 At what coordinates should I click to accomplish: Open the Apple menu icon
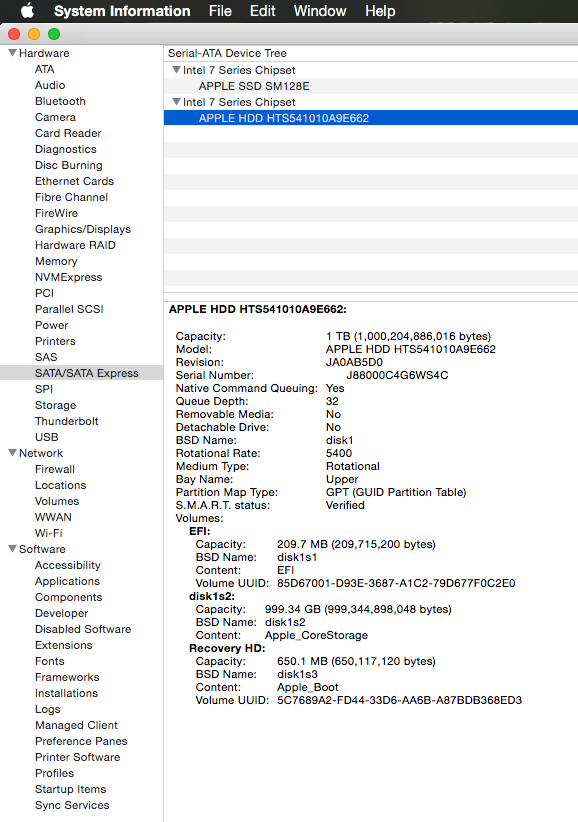pos(27,10)
